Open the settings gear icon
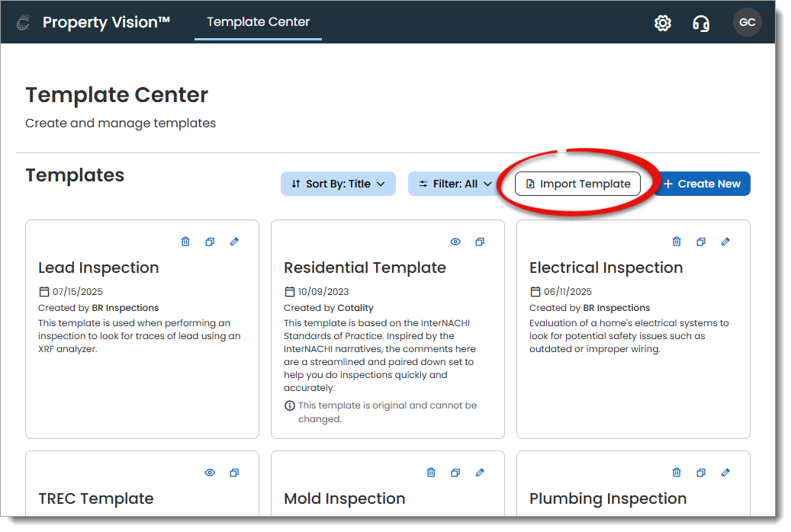This screenshot has width=791, height=532. [663, 23]
